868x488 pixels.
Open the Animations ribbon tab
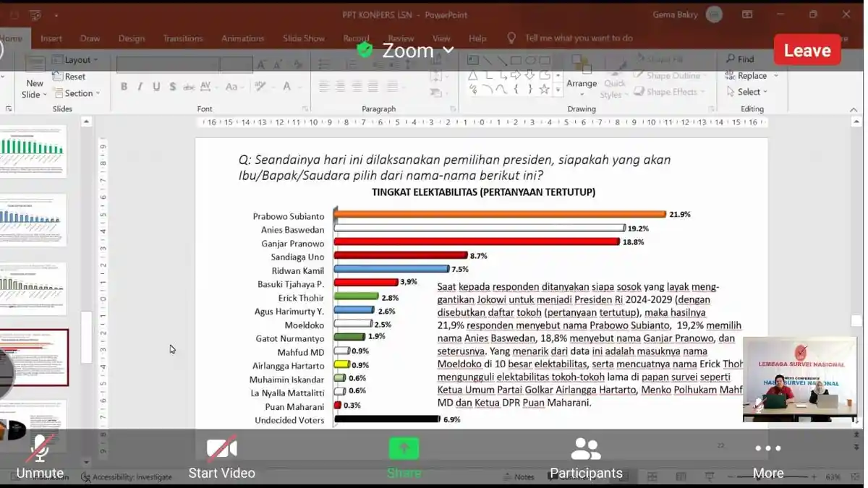click(242, 38)
